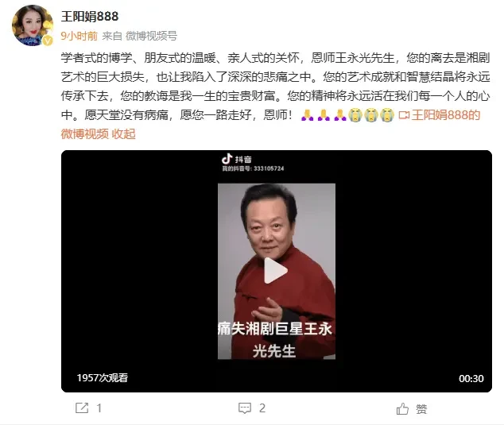The width and height of the screenshot is (504, 425).
Task: Click the video camera icon before link
Action: [x=404, y=115]
